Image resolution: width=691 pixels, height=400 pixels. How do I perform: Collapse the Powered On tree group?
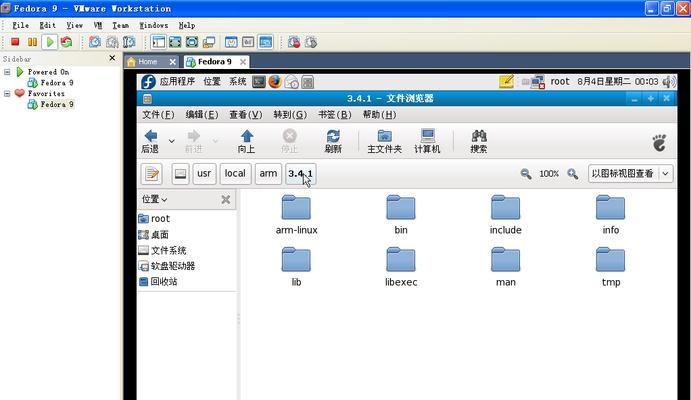[x=7, y=71]
